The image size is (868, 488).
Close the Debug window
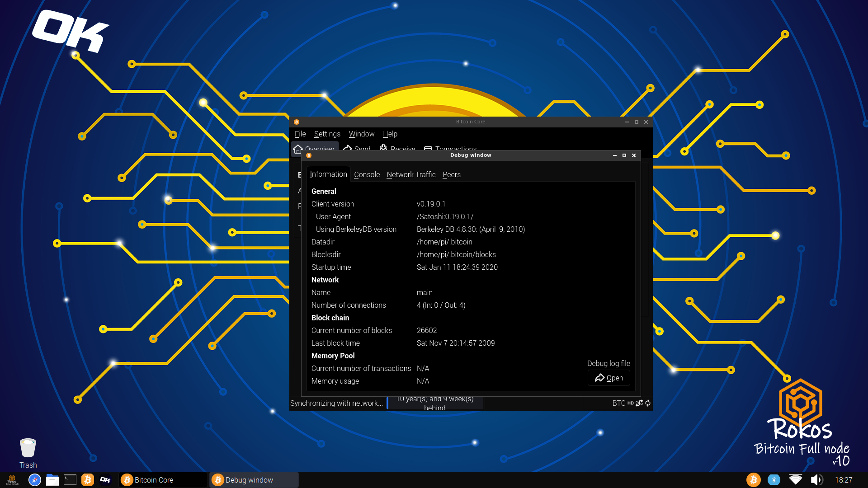pyautogui.click(x=634, y=155)
